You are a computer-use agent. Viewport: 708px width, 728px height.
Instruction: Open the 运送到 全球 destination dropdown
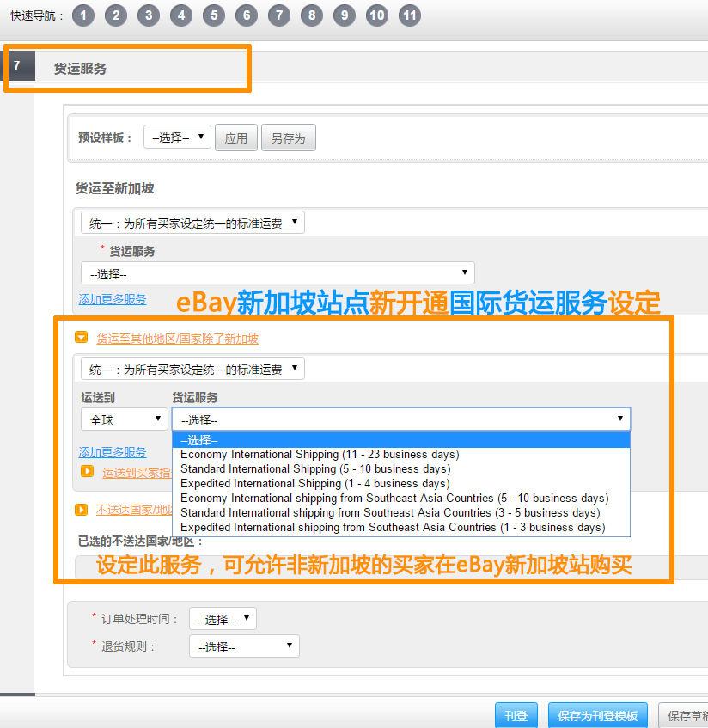(x=124, y=419)
